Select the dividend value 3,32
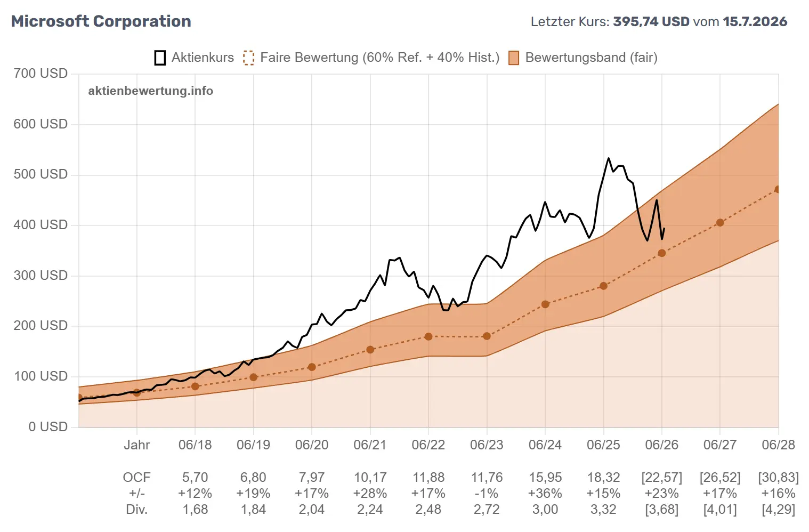This screenshot has width=809, height=532. [603, 510]
